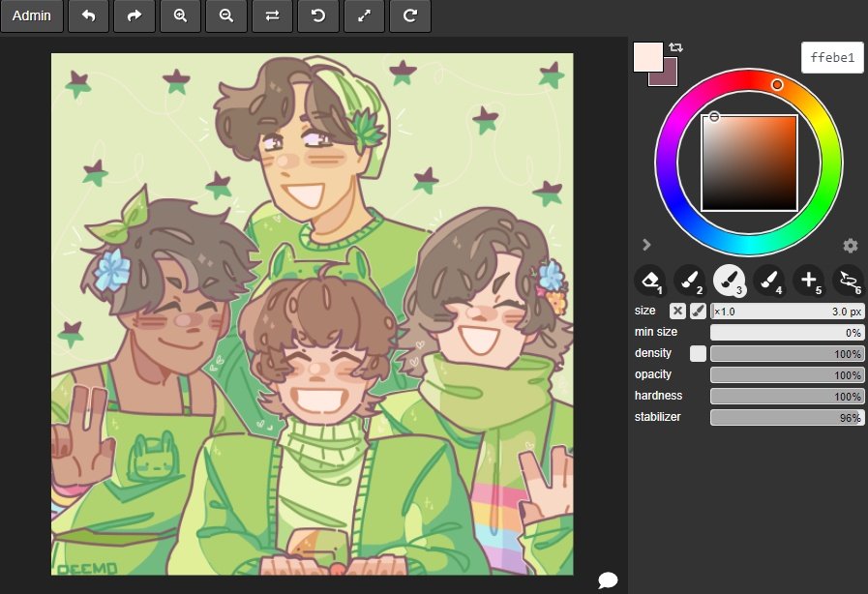Click the hue ring handle
The image size is (868, 594).
coord(777,85)
